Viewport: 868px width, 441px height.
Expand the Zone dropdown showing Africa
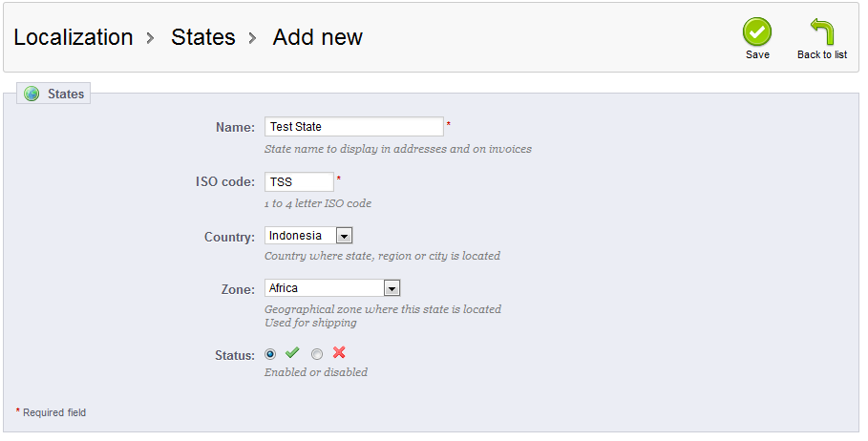click(x=330, y=288)
